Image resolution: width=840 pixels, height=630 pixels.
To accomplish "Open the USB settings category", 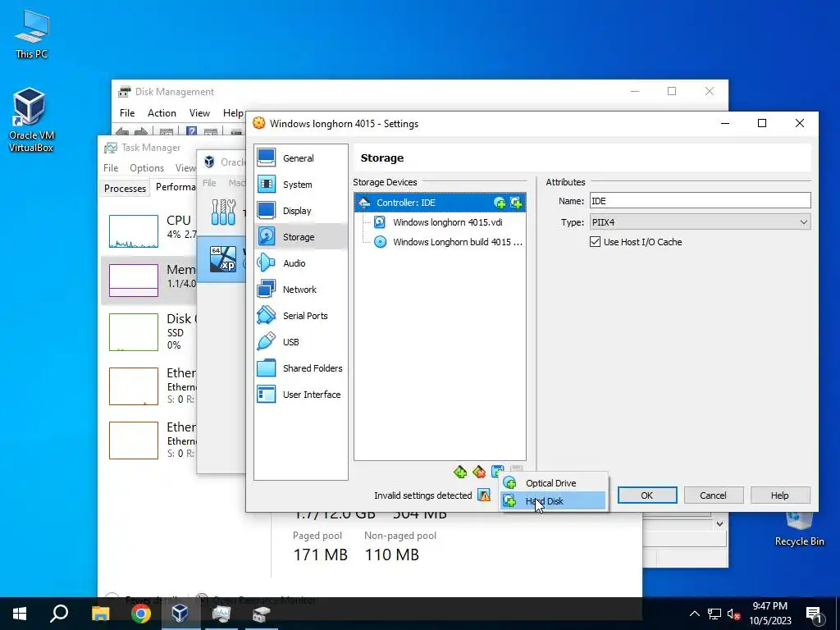I will [x=300, y=342].
